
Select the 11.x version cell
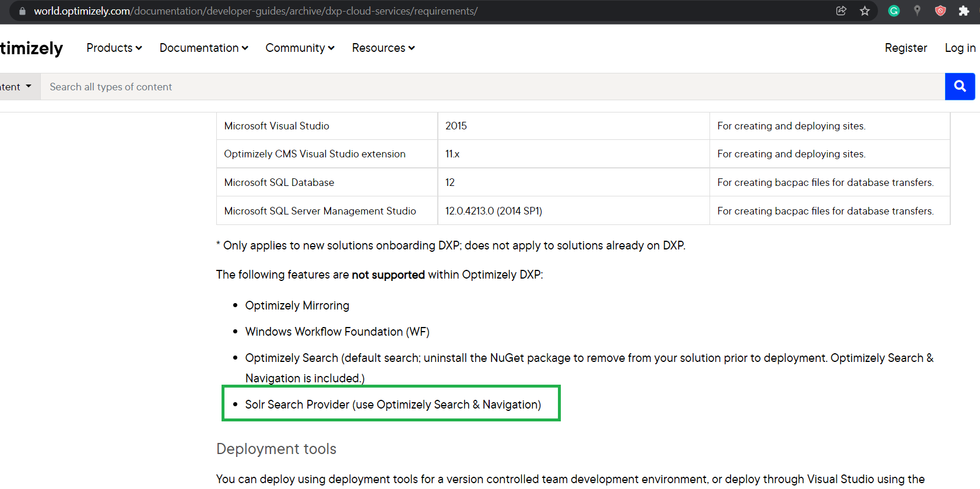click(x=574, y=154)
